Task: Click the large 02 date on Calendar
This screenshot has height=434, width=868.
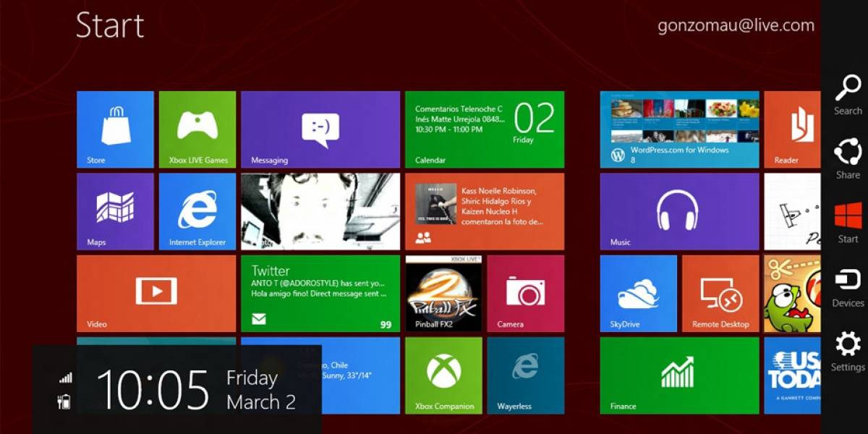Action: pos(534,118)
